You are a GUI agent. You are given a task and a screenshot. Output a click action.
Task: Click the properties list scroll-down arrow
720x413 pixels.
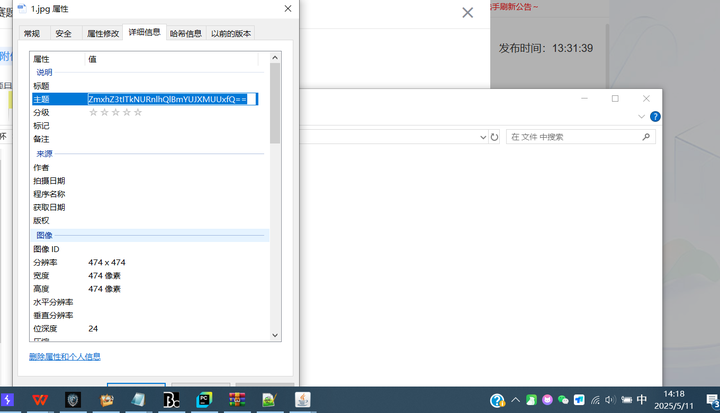[x=275, y=335]
